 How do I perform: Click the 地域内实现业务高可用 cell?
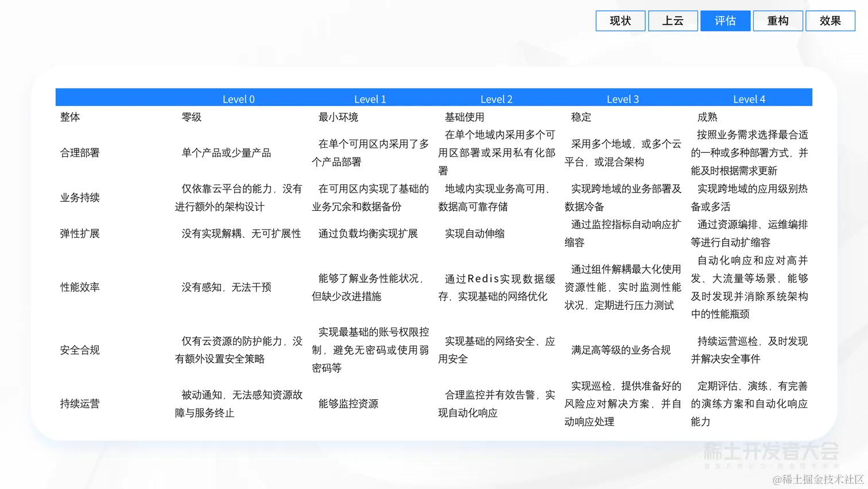[497, 197]
